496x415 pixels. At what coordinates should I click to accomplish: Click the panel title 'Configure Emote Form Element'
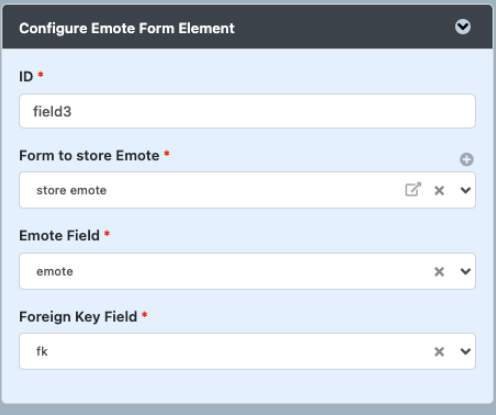(x=127, y=28)
